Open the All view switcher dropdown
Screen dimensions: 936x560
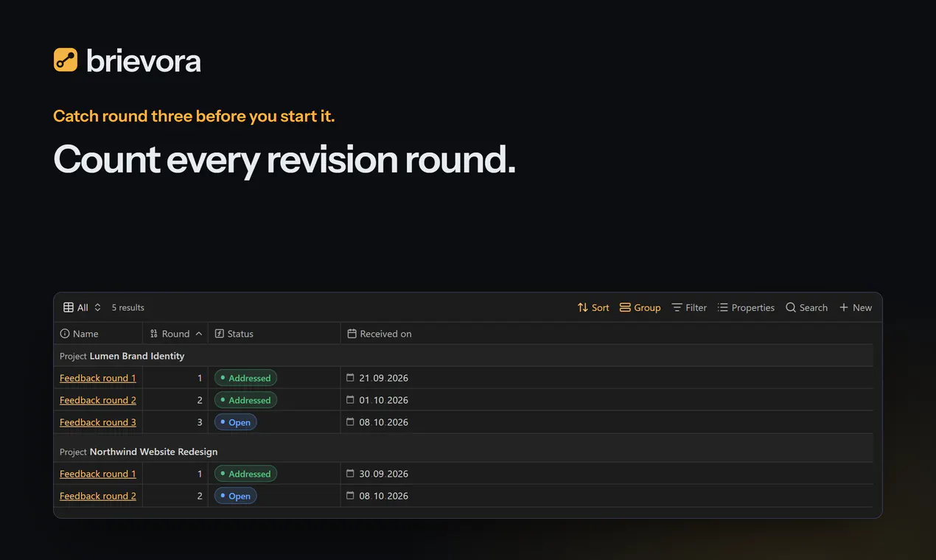[x=82, y=307]
